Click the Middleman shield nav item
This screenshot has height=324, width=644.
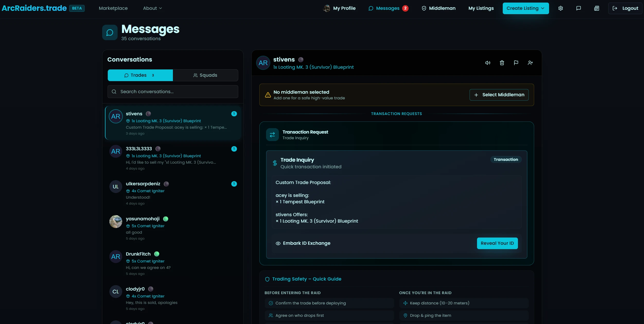coord(438,8)
